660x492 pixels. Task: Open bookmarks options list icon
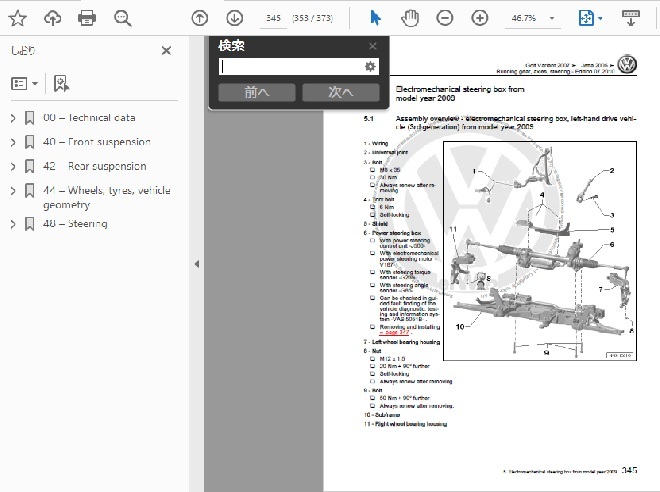24,83
